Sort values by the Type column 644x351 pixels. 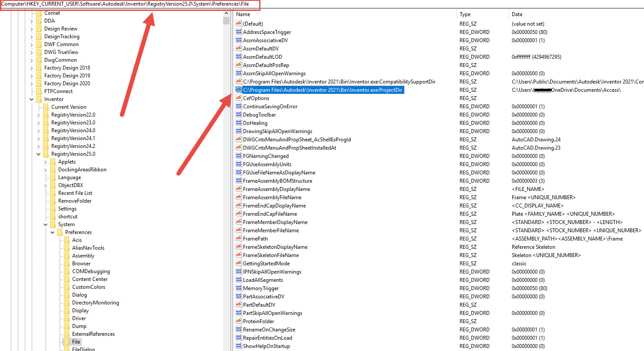pyautogui.click(x=464, y=14)
